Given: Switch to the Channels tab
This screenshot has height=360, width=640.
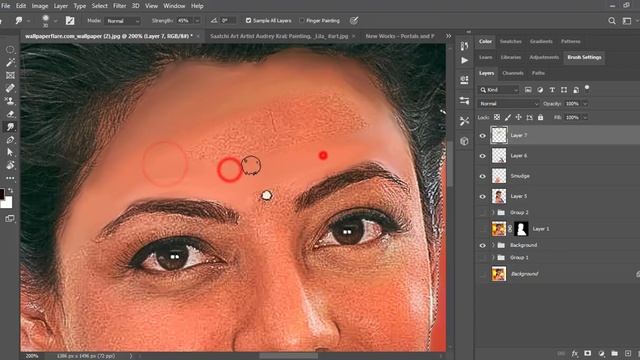Looking at the screenshot, I should [513, 73].
